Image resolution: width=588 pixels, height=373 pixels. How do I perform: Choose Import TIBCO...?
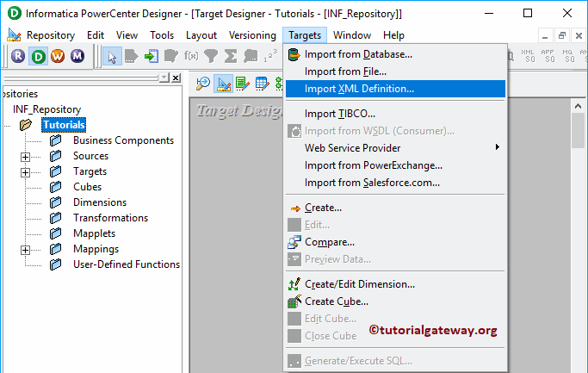click(396, 114)
